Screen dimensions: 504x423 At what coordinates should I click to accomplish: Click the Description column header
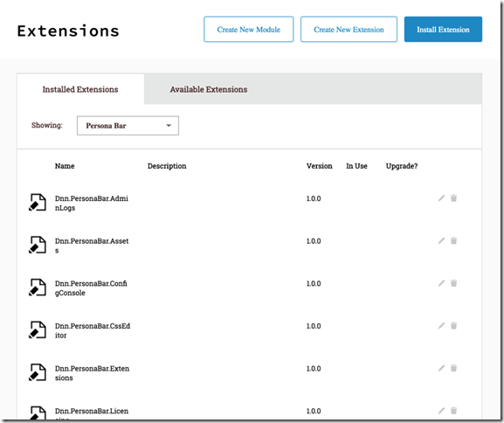[167, 166]
